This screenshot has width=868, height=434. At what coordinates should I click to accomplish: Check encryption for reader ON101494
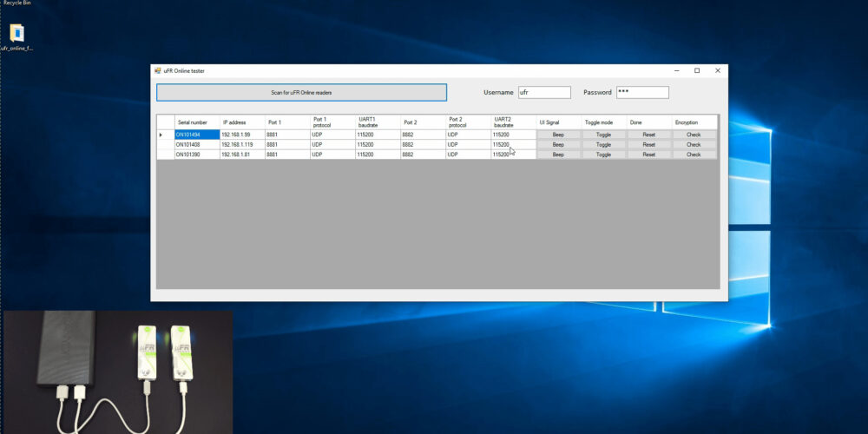tap(694, 135)
